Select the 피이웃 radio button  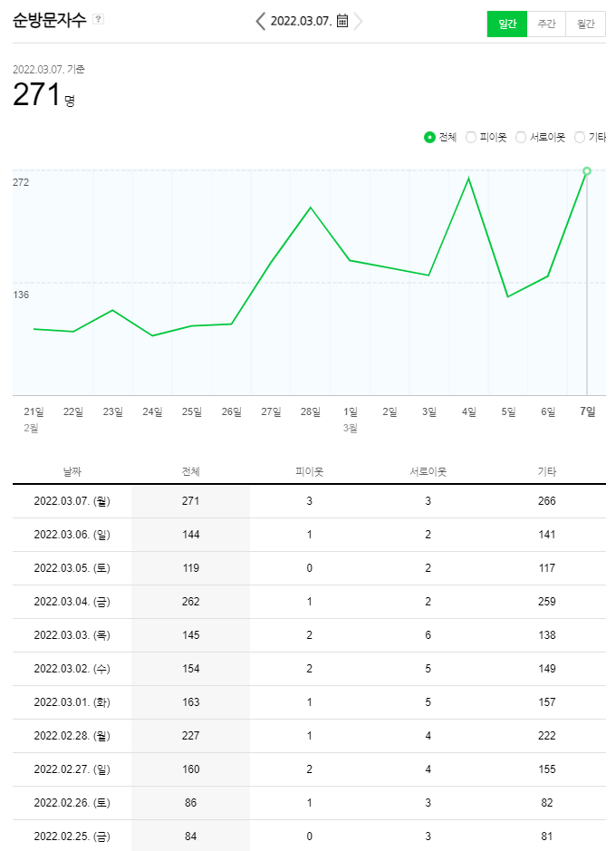coord(471,138)
